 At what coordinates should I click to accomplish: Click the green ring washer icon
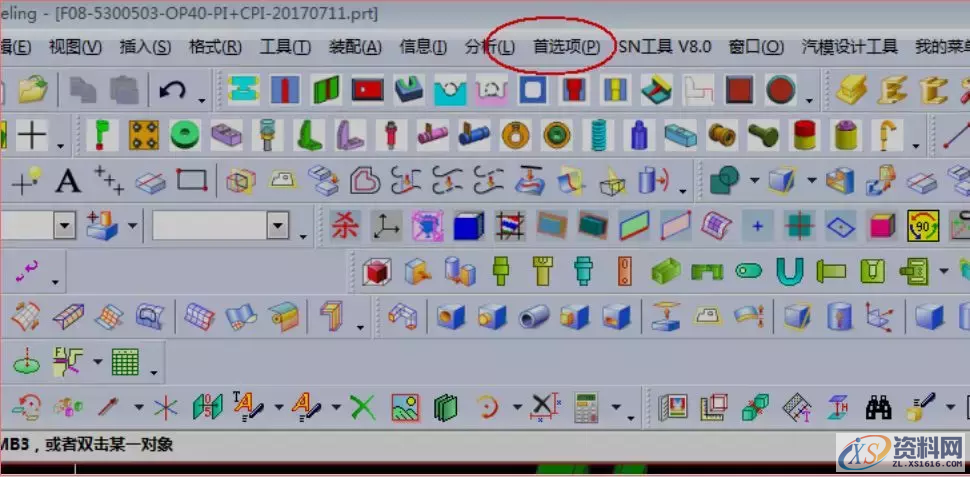click(185, 135)
